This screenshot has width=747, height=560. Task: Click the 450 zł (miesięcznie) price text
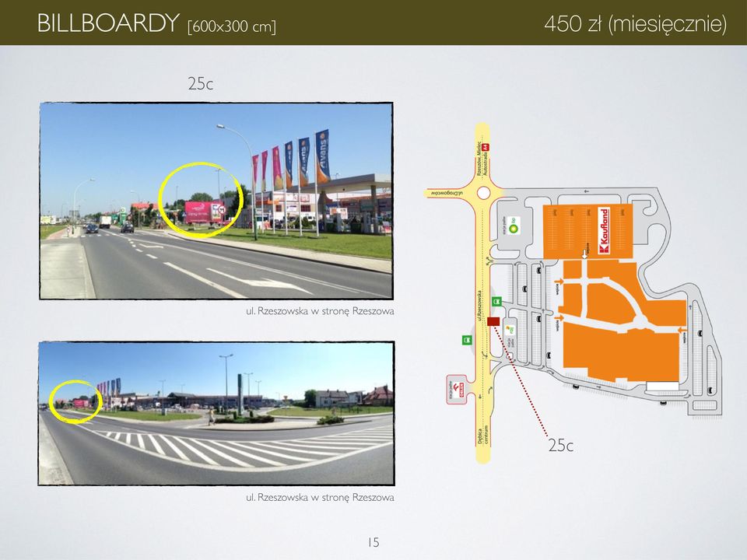[636, 24]
